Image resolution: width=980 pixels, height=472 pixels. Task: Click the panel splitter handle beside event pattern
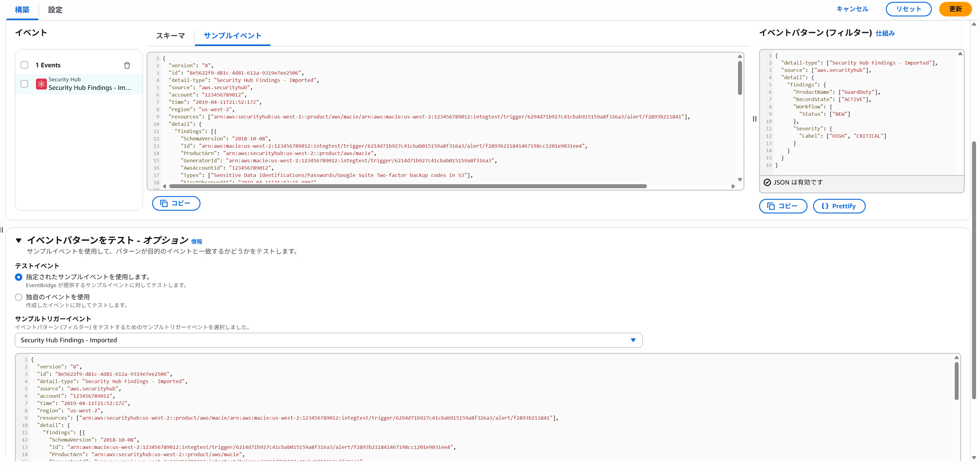click(x=755, y=119)
